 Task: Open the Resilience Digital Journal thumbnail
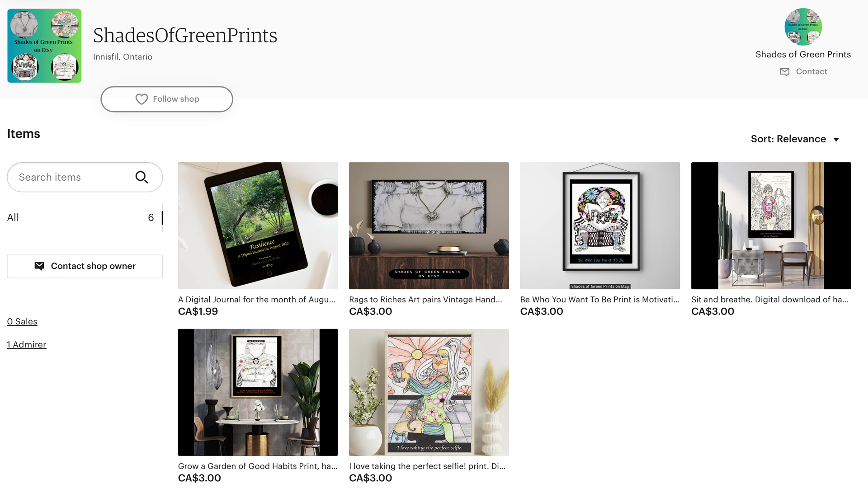258,225
